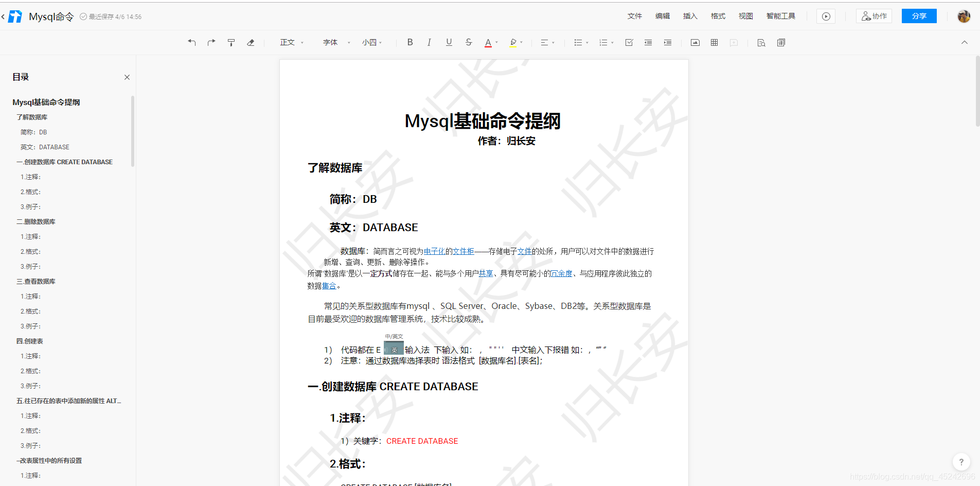Insert a checkbox task list
This screenshot has height=486, width=980.
[629, 43]
